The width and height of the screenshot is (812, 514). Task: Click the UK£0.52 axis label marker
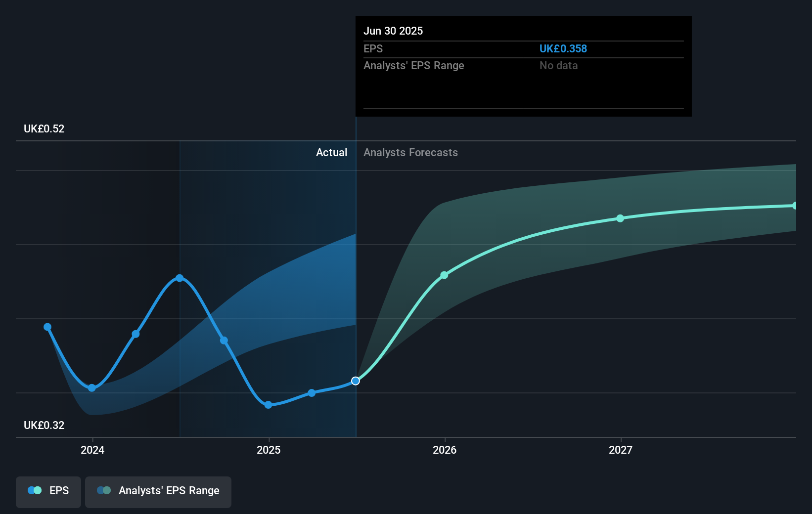tap(43, 128)
